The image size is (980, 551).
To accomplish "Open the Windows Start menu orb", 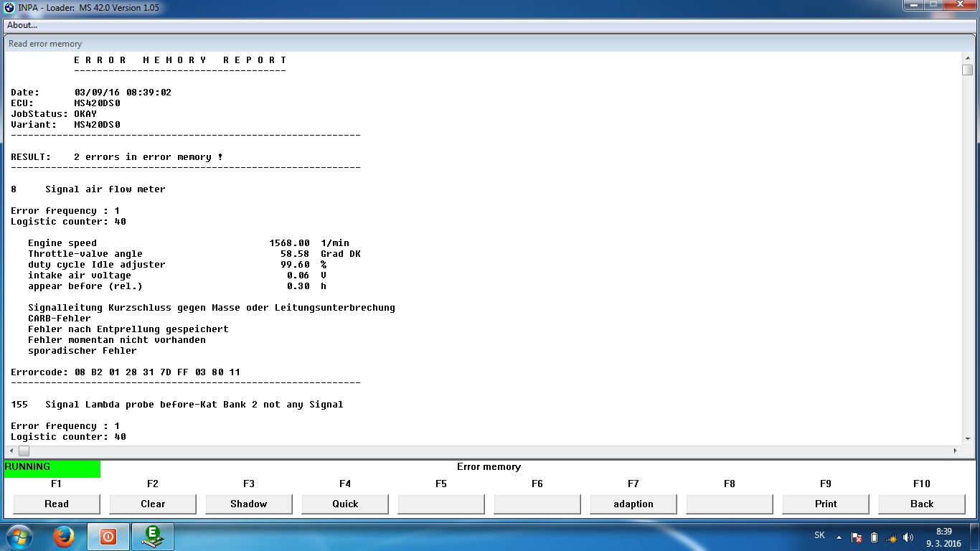I will click(19, 537).
